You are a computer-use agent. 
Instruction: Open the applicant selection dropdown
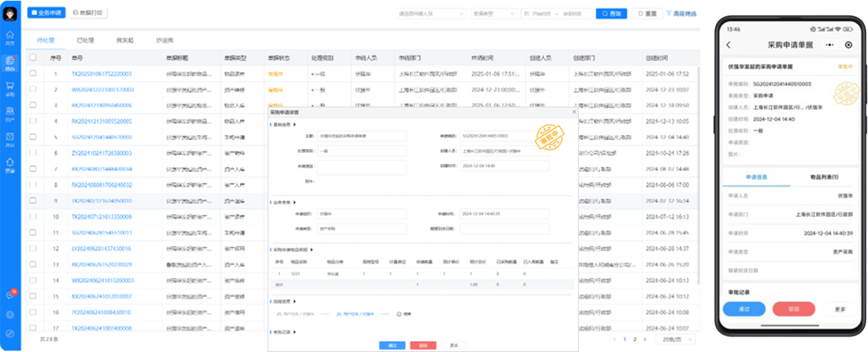point(432,13)
